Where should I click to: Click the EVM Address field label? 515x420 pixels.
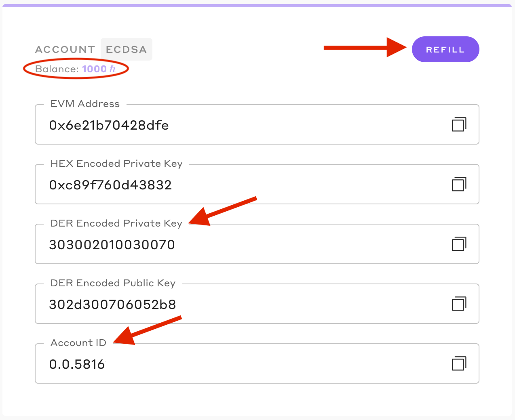click(x=85, y=104)
